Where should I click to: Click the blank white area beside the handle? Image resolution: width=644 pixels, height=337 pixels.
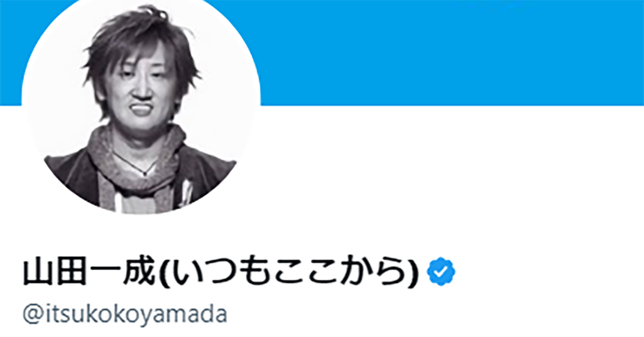point(429,314)
